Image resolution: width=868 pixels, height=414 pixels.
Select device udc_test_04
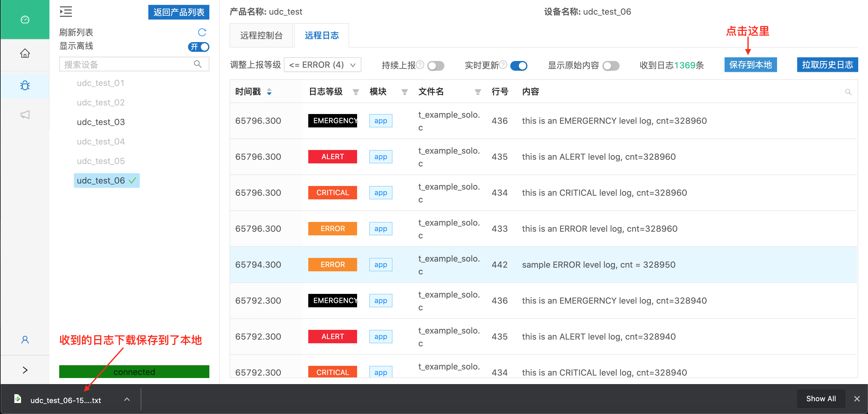click(x=100, y=141)
